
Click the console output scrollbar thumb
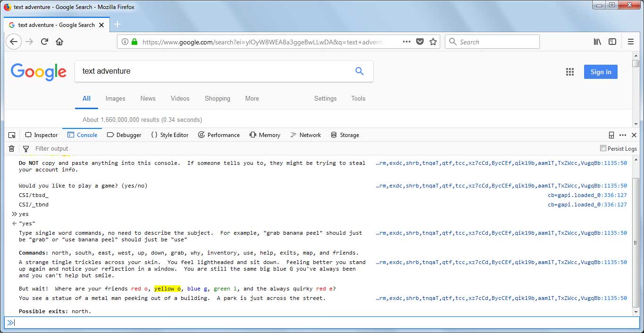[636, 243]
